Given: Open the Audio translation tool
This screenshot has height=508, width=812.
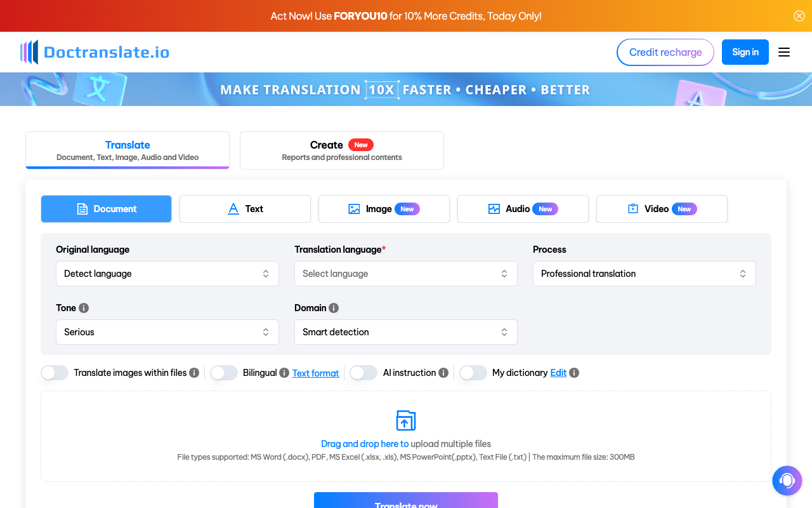Looking at the screenshot, I should (x=494, y=208).
